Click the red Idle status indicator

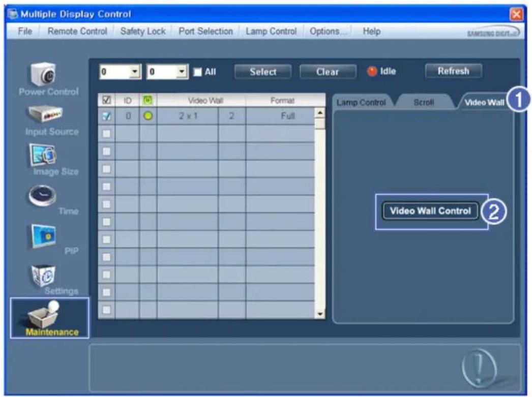[372, 72]
